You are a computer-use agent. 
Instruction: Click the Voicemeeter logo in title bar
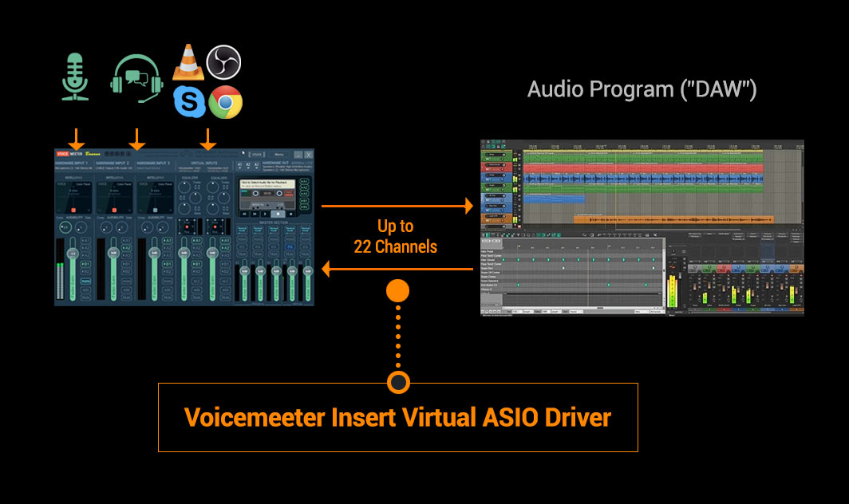pyautogui.click(x=69, y=154)
